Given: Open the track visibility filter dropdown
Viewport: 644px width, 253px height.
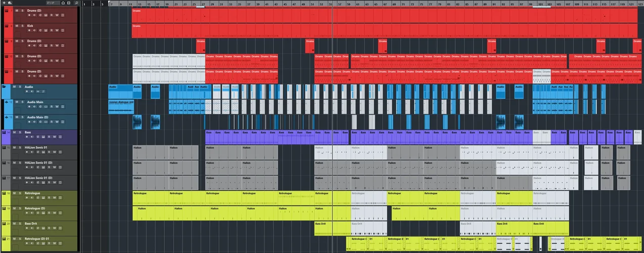Looking at the screenshot, I should pyautogui.click(x=63, y=3).
